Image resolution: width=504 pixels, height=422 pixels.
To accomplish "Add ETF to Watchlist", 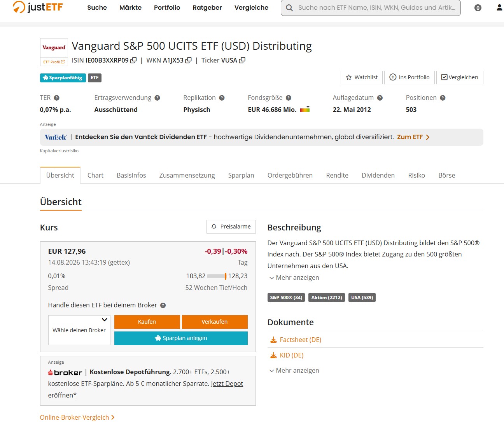I will 362,77.
